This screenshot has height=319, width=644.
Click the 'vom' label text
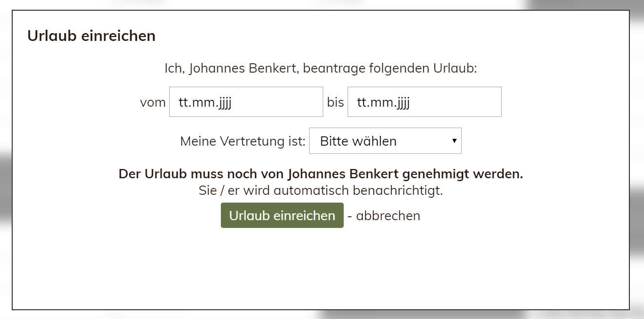pyautogui.click(x=153, y=103)
